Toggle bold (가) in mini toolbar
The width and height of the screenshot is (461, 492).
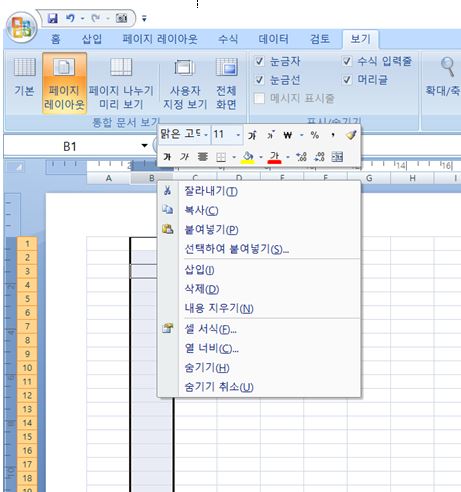(x=167, y=156)
